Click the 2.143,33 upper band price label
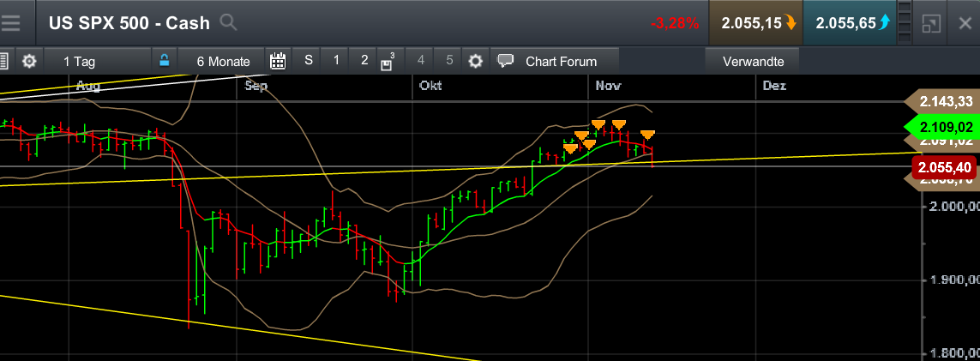Image resolution: width=980 pixels, height=361 pixels. 942,101
